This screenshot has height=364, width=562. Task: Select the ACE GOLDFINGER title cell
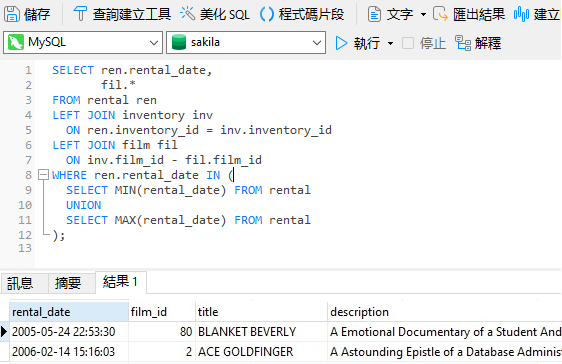(261, 352)
